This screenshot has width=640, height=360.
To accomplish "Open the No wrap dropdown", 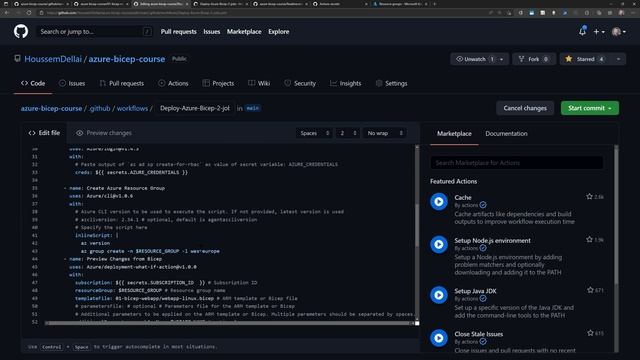I will coord(384,133).
